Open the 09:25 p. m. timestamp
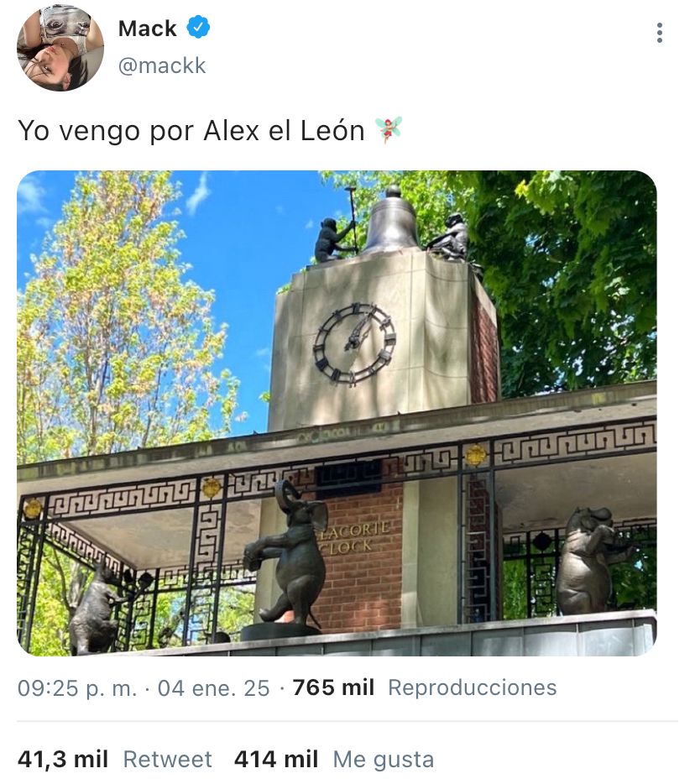Screen dimensions: 695x784 pyautogui.click(x=77, y=688)
